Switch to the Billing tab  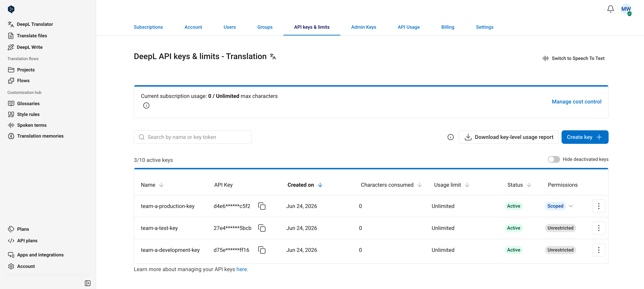[x=447, y=27]
